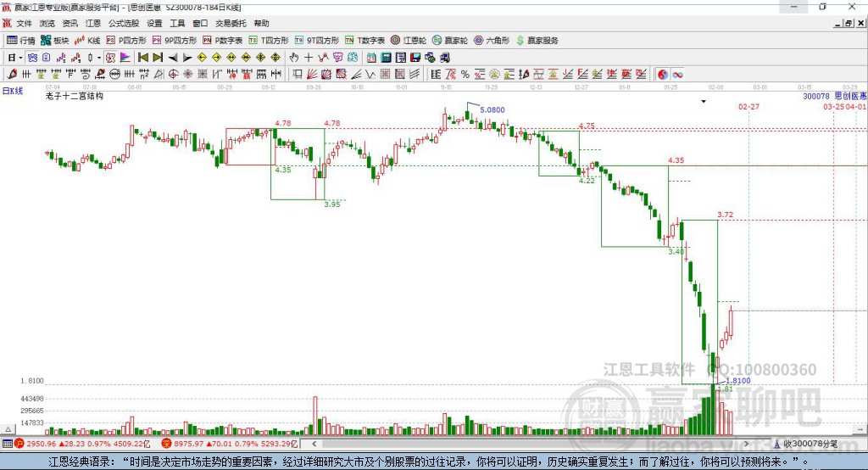Open the 浏览 menu
Viewport: 868px width, 470px height.
tap(47, 23)
